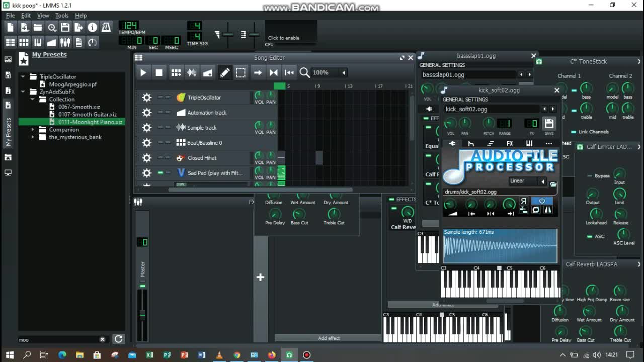The height and width of the screenshot is (362, 644).
Task: Click the master pitch slider
Action: pos(254,35)
